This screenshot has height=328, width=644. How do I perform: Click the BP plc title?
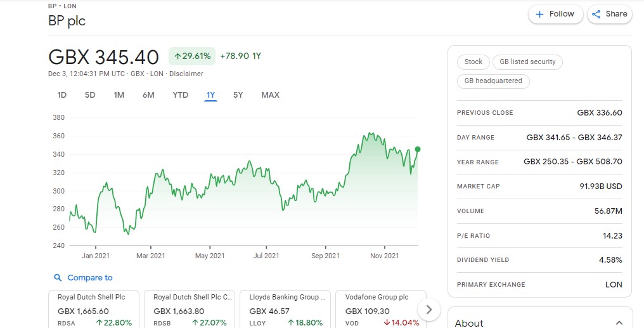click(x=67, y=20)
